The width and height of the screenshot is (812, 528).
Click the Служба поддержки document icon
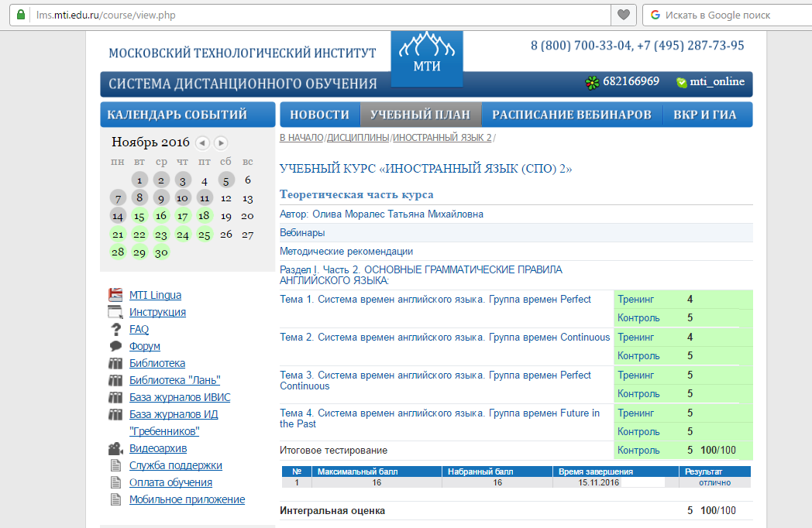[x=116, y=465]
